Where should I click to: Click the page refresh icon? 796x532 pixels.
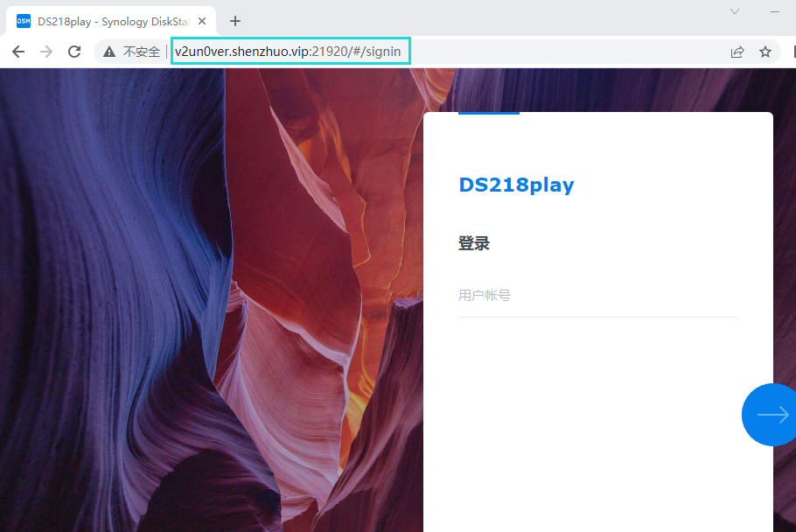coord(73,51)
